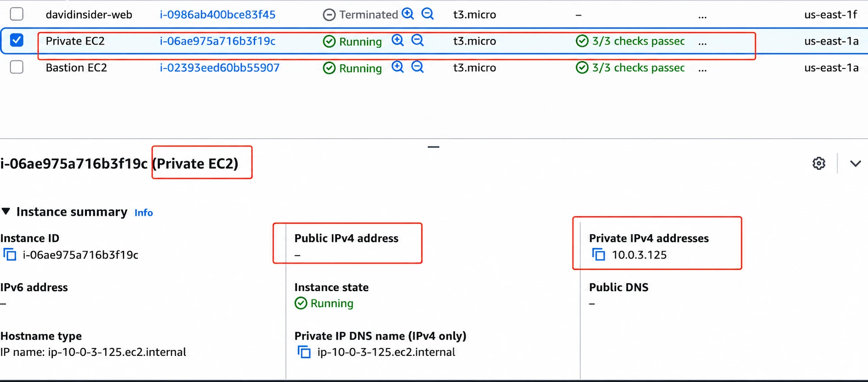Click zoom-out icon in Bastion EC2 row
Screen dimensions: 868x382
click(x=417, y=67)
